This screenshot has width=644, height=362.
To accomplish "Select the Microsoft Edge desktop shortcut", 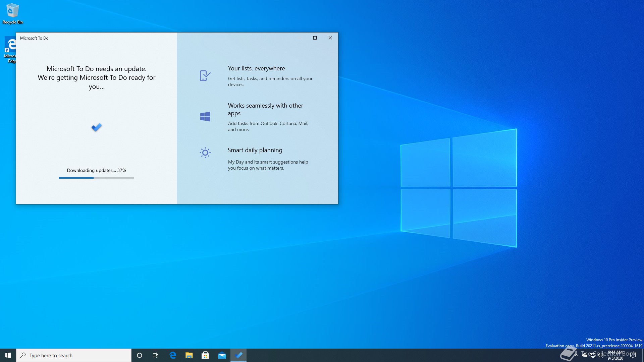I will point(10,50).
